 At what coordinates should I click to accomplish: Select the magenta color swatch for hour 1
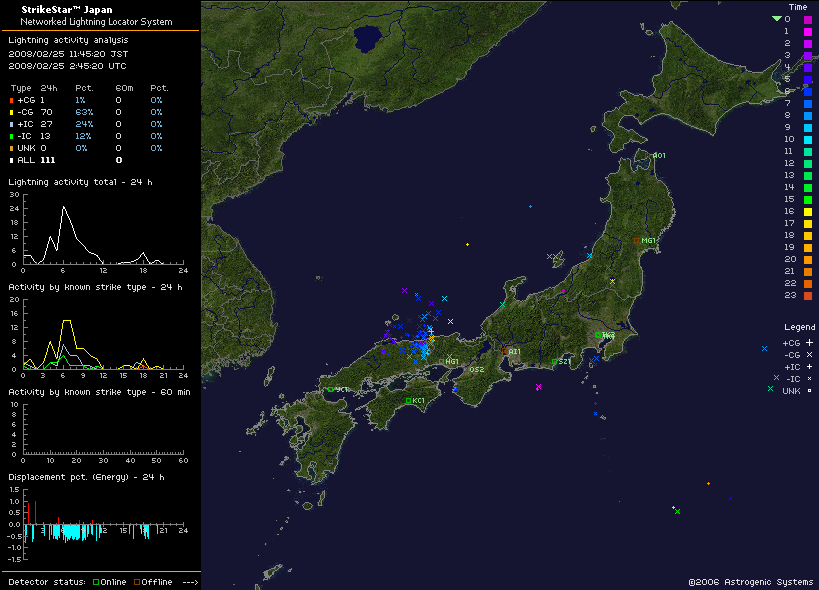(x=809, y=31)
